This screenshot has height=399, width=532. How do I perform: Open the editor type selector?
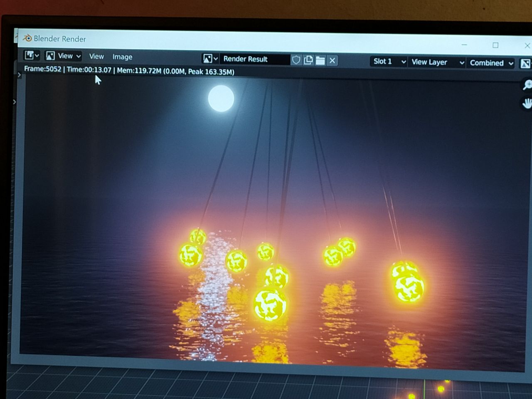point(32,55)
